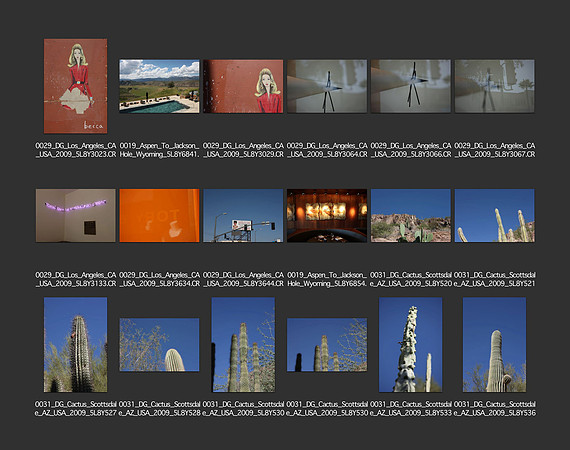Click Cactus_Scottsdale filename ending 5L8Y521
The image size is (570, 450).
[494, 279]
